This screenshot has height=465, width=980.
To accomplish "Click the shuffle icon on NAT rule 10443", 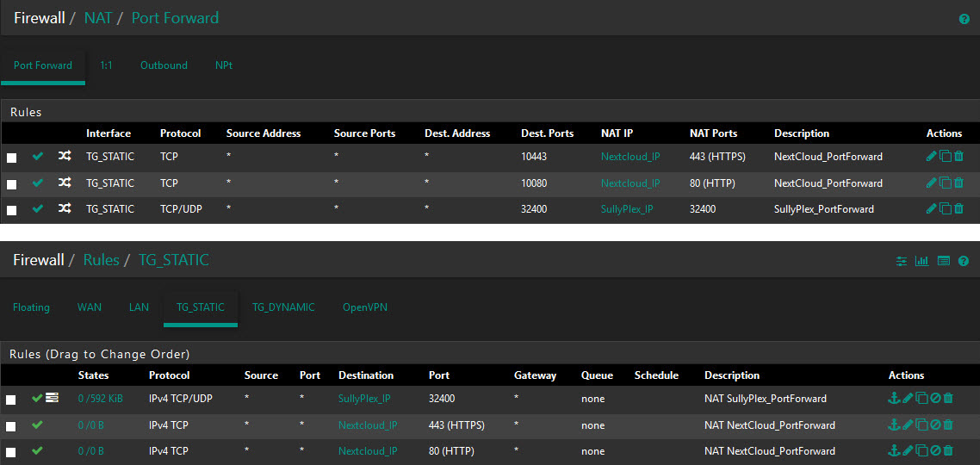I will pos(65,157).
